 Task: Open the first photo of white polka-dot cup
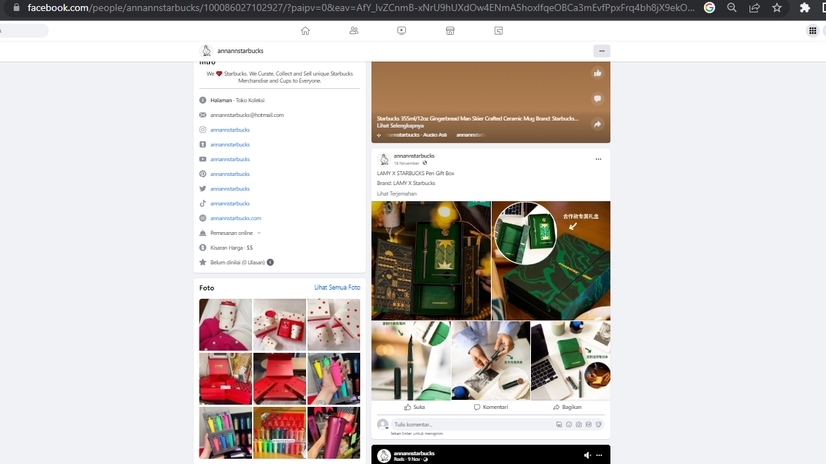tap(225, 324)
